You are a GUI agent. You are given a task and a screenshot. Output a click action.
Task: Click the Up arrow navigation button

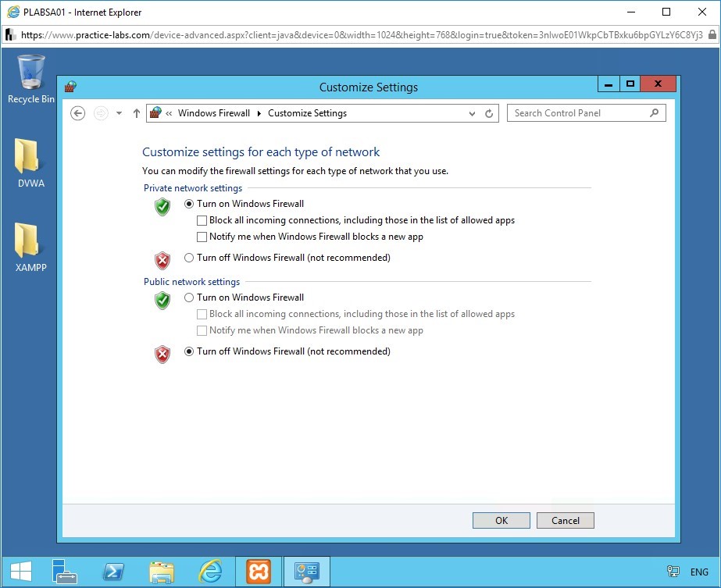136,113
